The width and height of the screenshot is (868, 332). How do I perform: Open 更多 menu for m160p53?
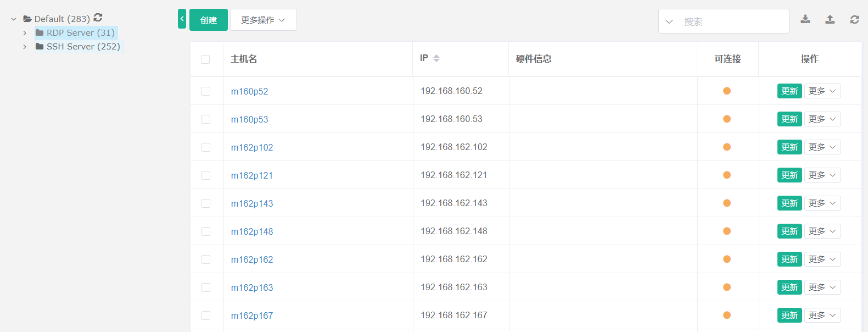click(x=822, y=119)
